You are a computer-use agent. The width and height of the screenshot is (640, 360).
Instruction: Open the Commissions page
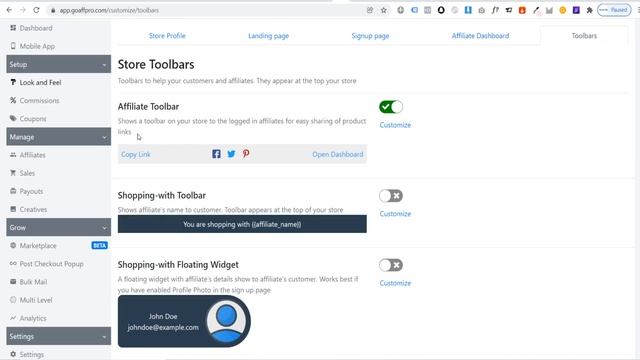39,100
